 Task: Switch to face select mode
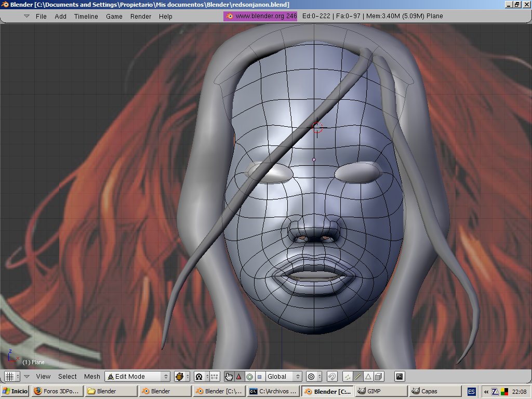point(368,376)
